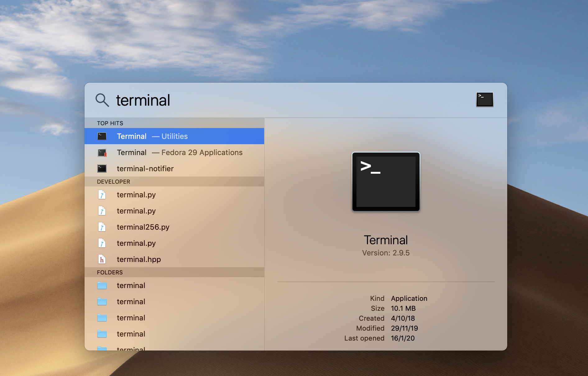
Task: Click the Modified date "29/11/19"
Action: coord(404,328)
